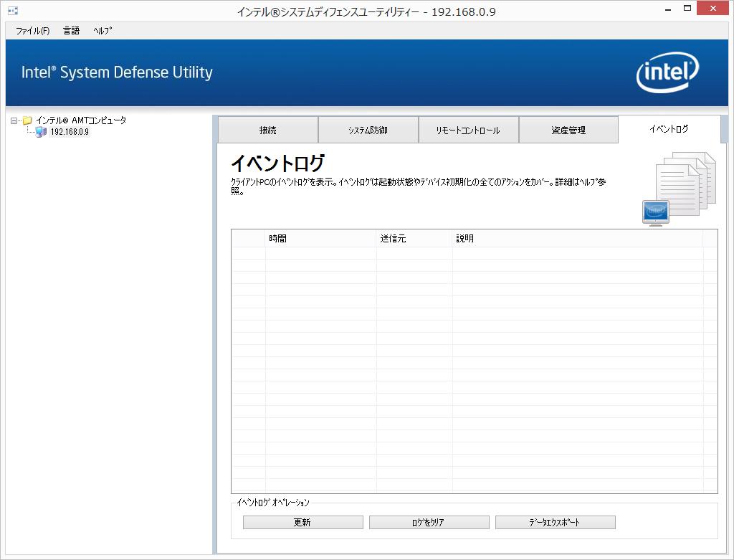Screen dimensions: 734x560
Task: Collapse the インテル AMTコンピュータ tree node
Action: coord(14,120)
